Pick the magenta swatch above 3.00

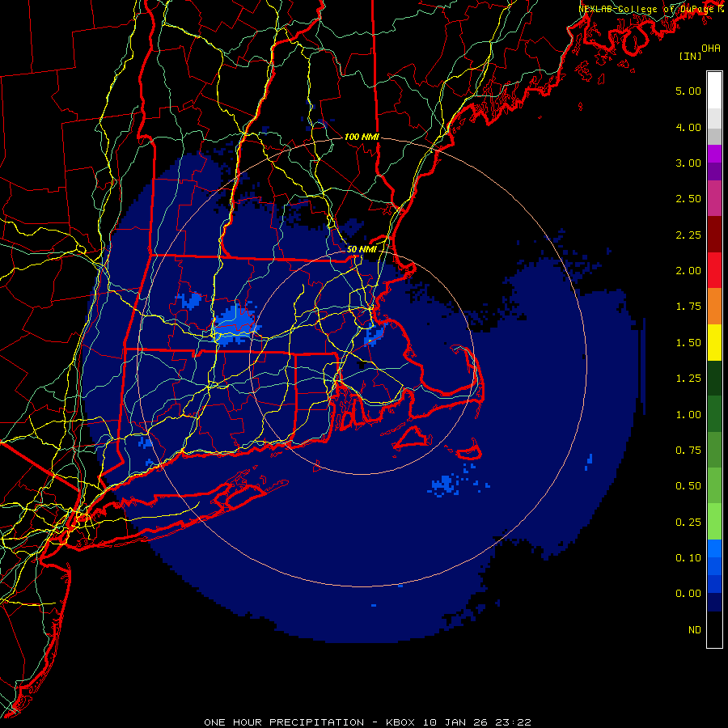pos(714,154)
